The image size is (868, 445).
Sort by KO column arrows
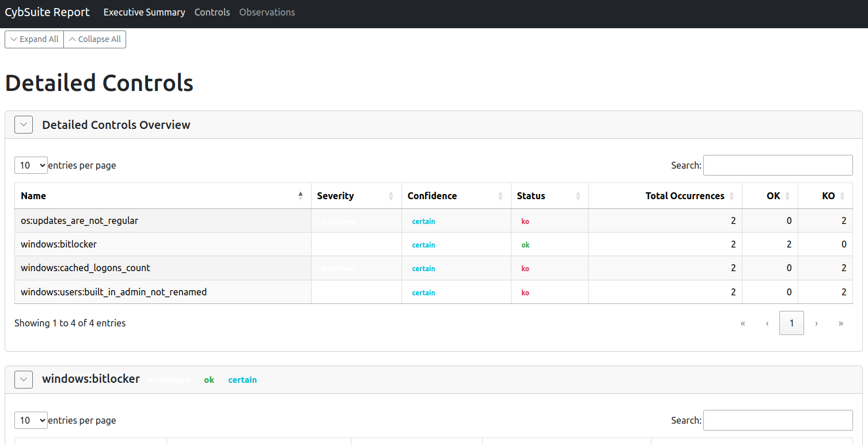(842, 196)
